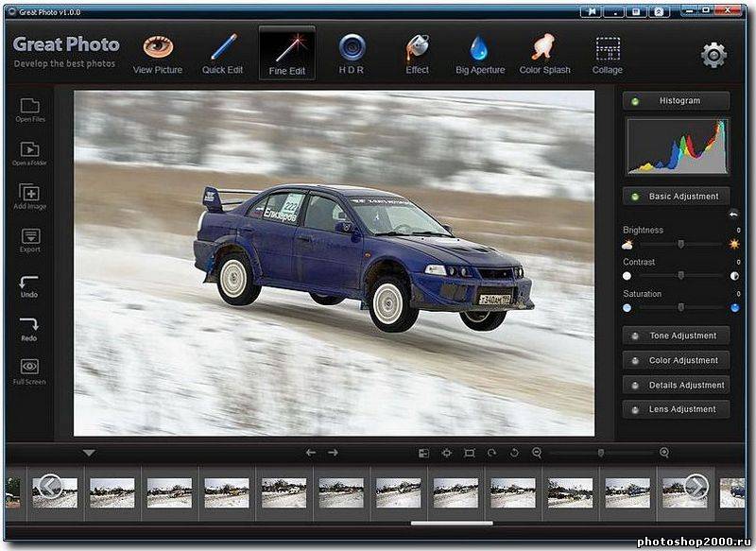Switch to the Fine Edit tab
This screenshot has height=551, width=756.
pos(287,53)
